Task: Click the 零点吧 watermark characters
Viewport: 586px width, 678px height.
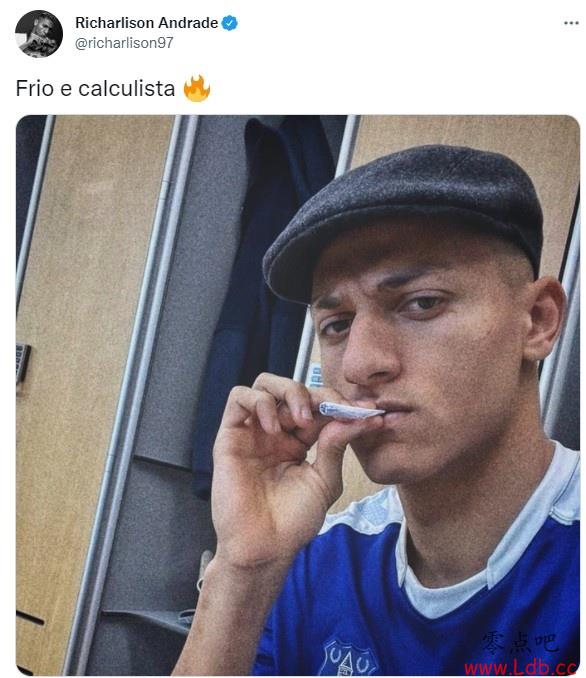Action: point(520,643)
